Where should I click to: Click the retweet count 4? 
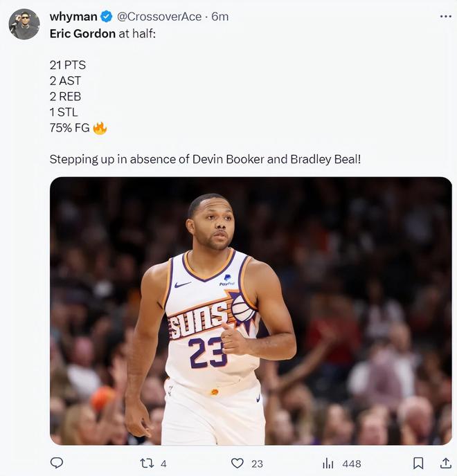pyautogui.click(x=163, y=464)
